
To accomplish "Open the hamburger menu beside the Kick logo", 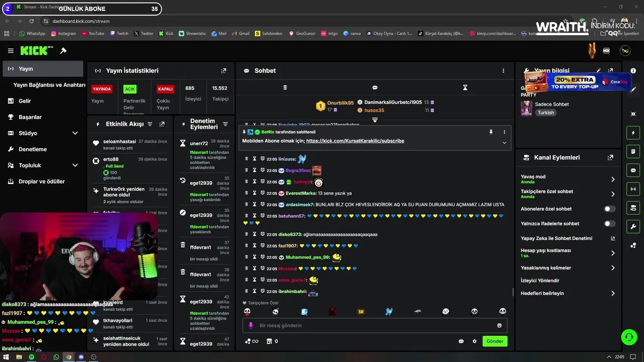I will point(11,51).
